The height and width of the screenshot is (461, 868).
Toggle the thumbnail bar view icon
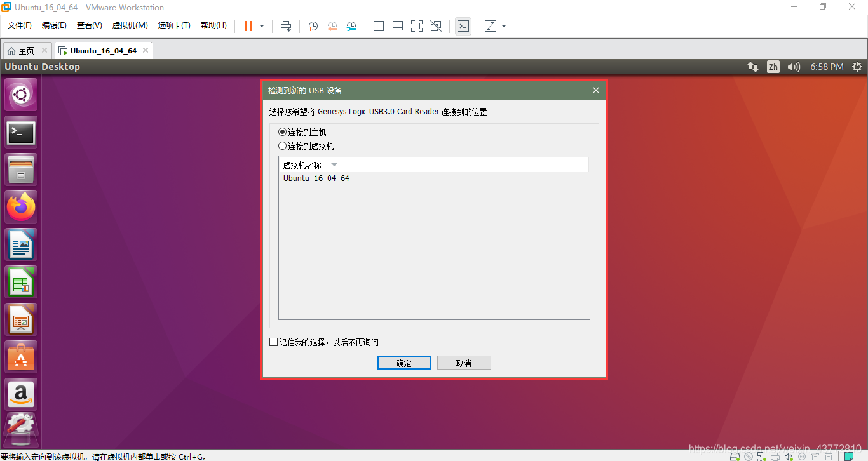coord(398,26)
